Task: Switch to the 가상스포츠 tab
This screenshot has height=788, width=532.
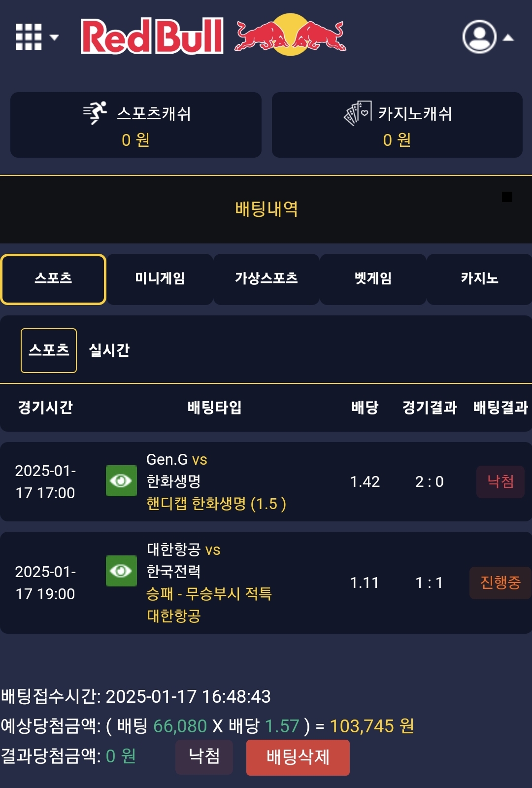Action: tap(266, 279)
